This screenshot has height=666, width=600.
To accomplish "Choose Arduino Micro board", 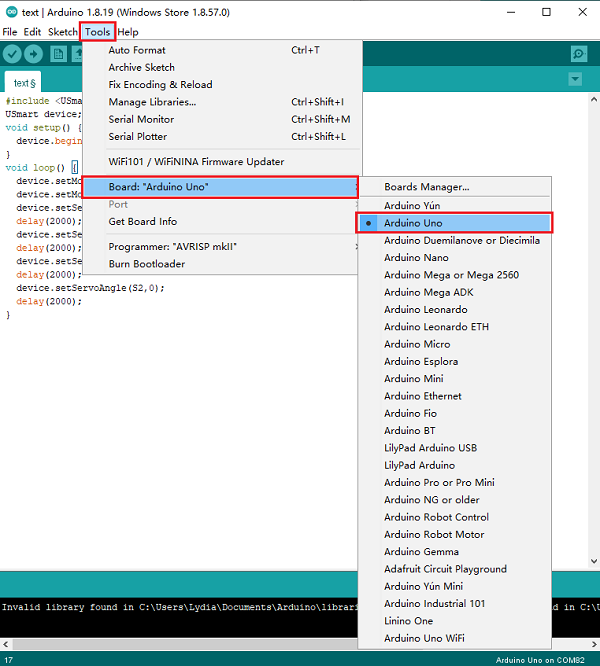I will pos(454,344).
